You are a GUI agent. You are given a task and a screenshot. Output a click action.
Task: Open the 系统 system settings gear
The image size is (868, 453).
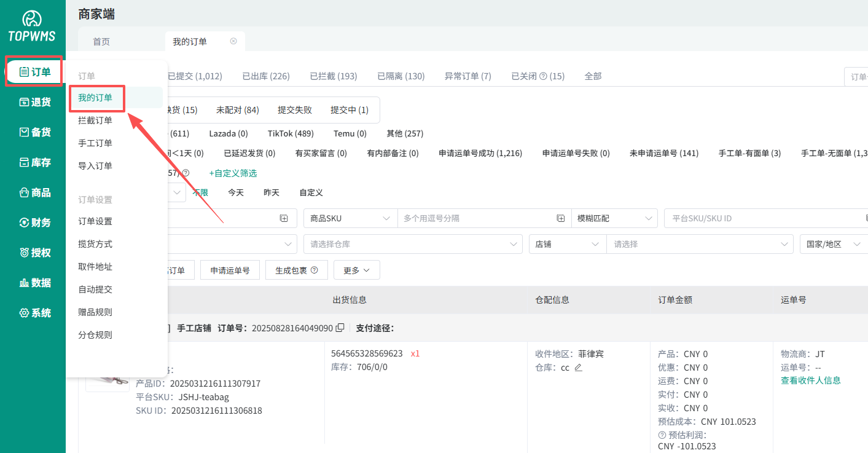tap(25, 313)
